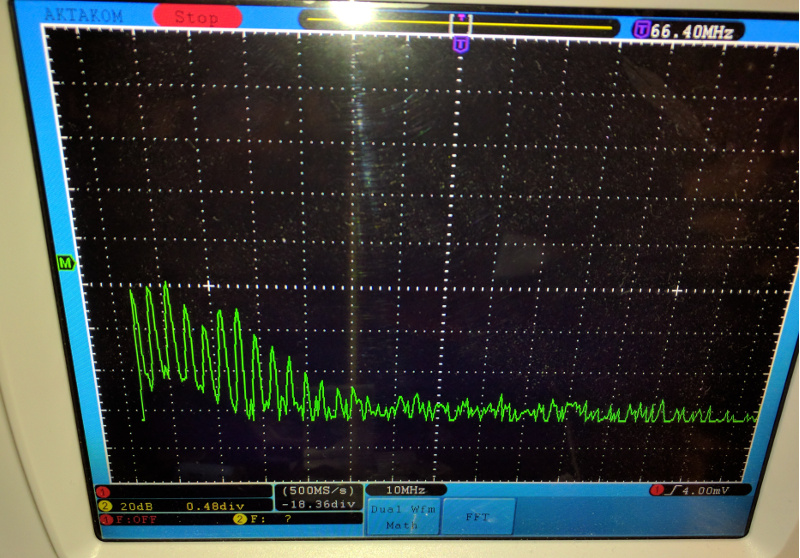Click the red Stop status indicator

[195, 17]
